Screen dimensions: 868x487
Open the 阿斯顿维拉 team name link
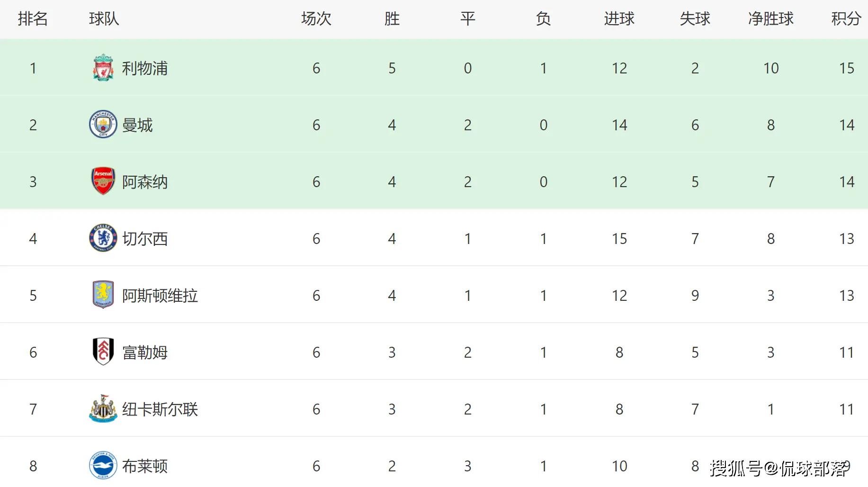(x=160, y=296)
